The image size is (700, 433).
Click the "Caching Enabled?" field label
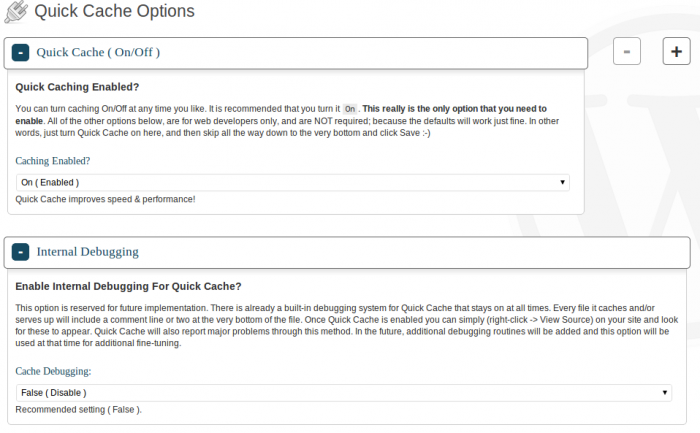coord(52,160)
